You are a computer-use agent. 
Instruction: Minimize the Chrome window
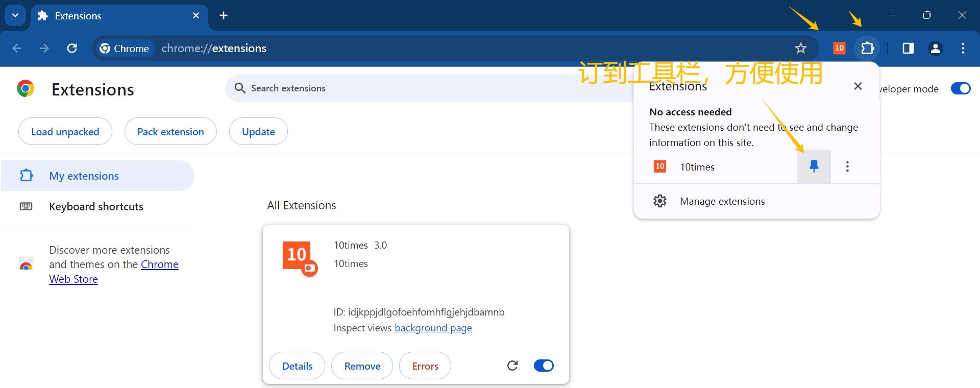tap(892, 15)
